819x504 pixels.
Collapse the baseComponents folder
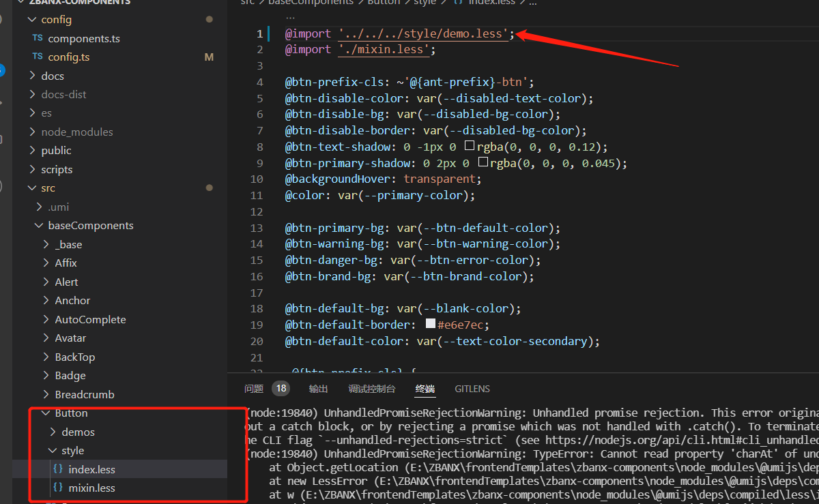pos(38,225)
